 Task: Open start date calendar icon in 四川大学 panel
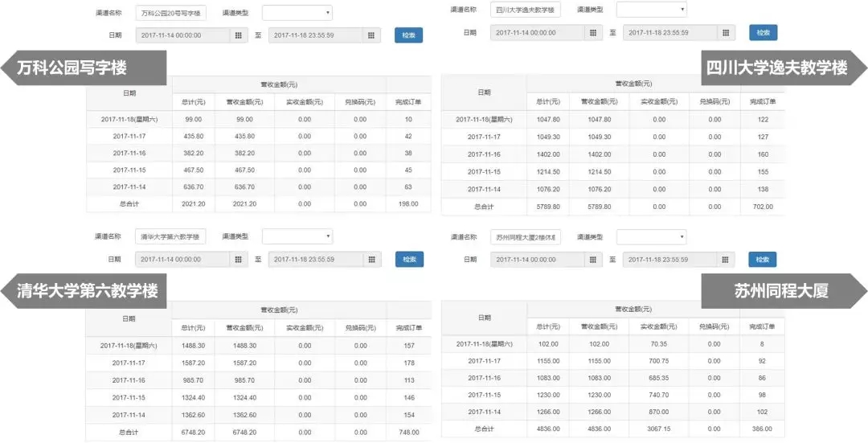(x=593, y=33)
